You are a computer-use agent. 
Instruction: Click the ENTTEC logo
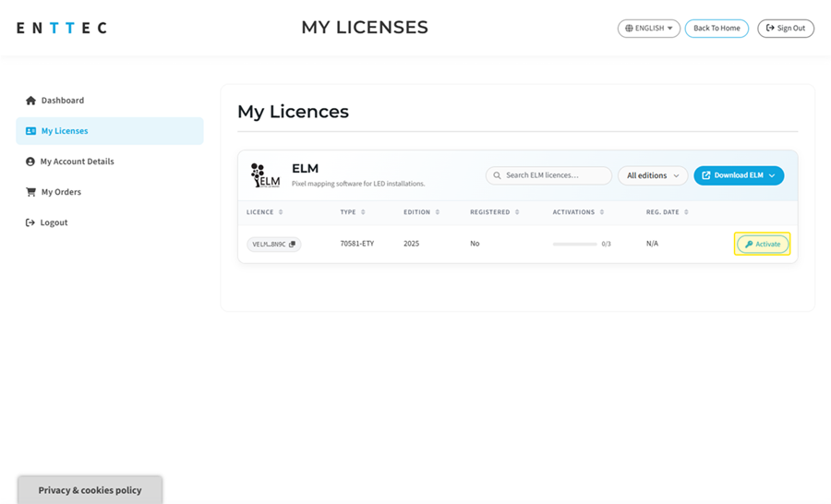tap(62, 28)
